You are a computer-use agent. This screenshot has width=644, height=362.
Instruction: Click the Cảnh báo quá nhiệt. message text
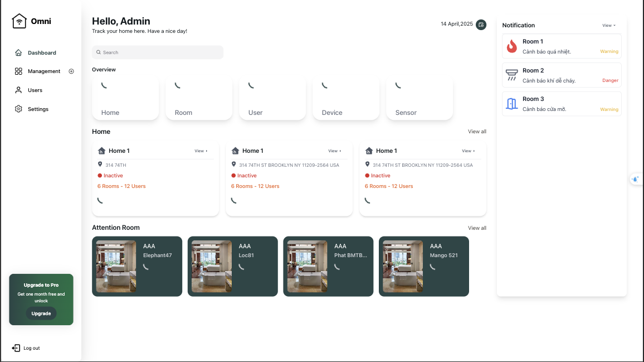547,52
